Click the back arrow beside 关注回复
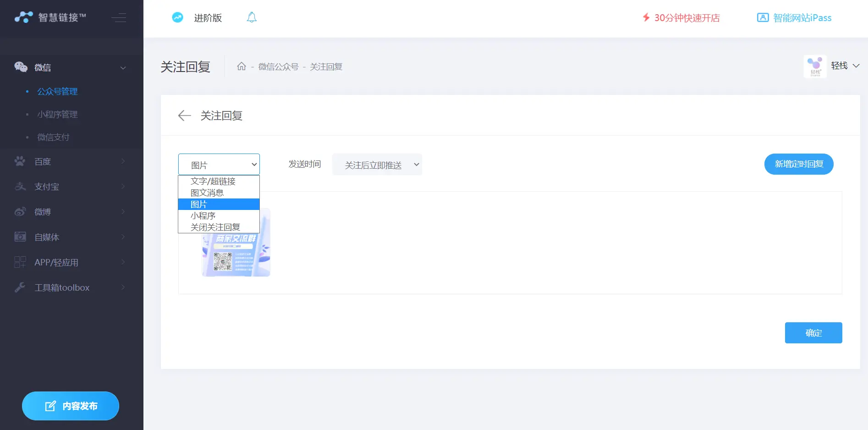868x430 pixels. (184, 116)
